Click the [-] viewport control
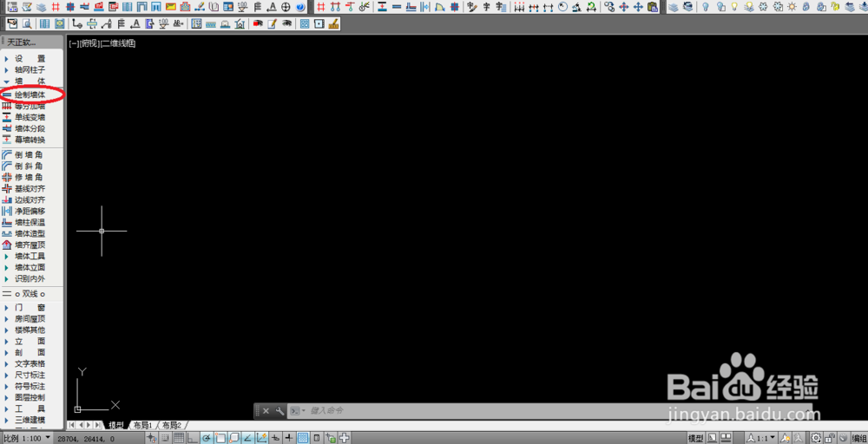The height and width of the screenshot is (444, 868). [x=74, y=43]
